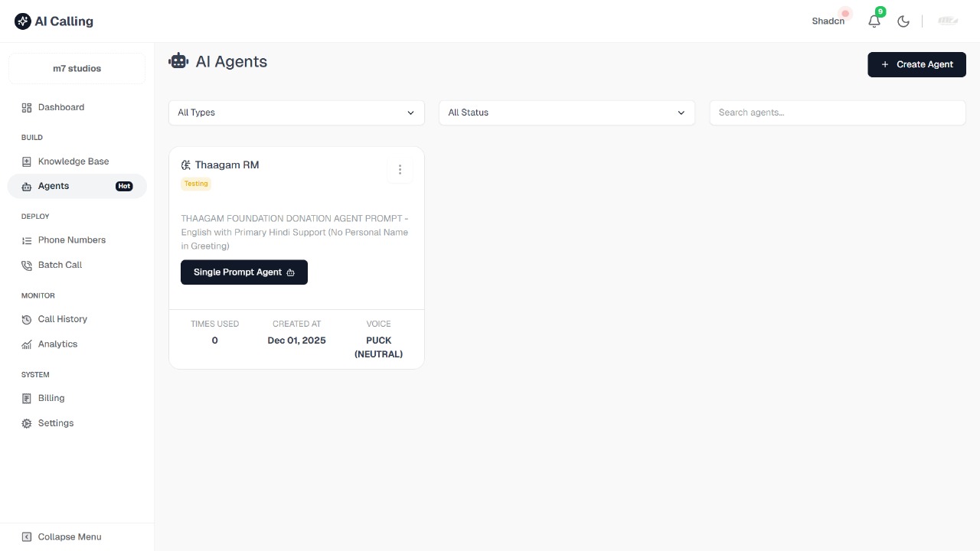Select the Knowledge Base sidebar icon

tap(26, 161)
